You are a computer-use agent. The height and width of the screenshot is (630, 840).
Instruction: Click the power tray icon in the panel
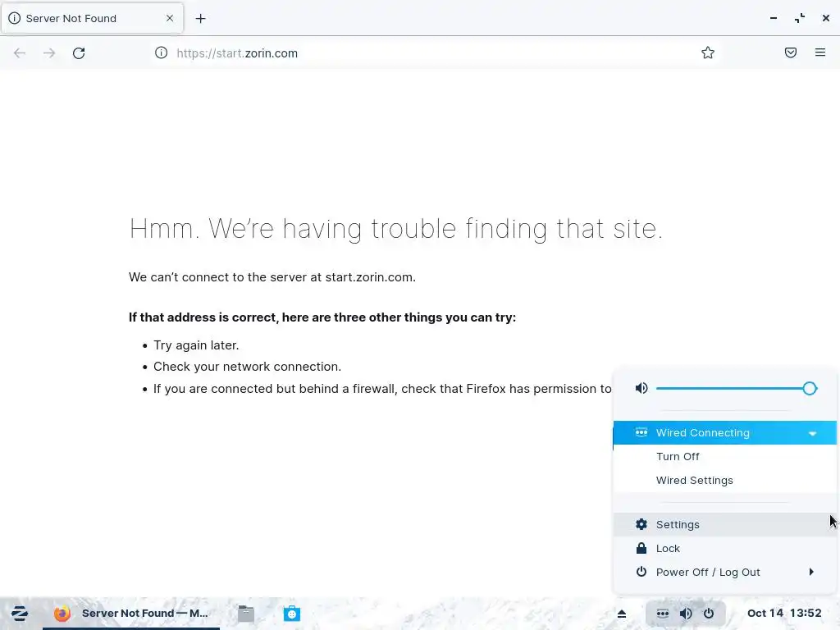[x=708, y=614]
